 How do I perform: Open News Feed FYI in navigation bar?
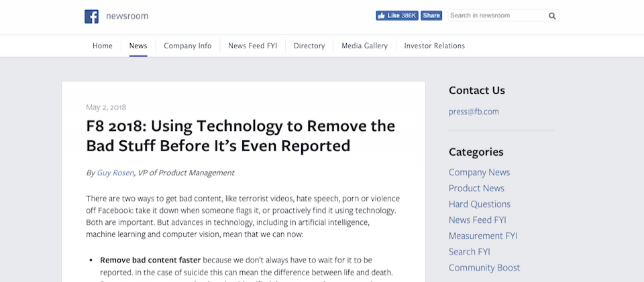coord(253,46)
